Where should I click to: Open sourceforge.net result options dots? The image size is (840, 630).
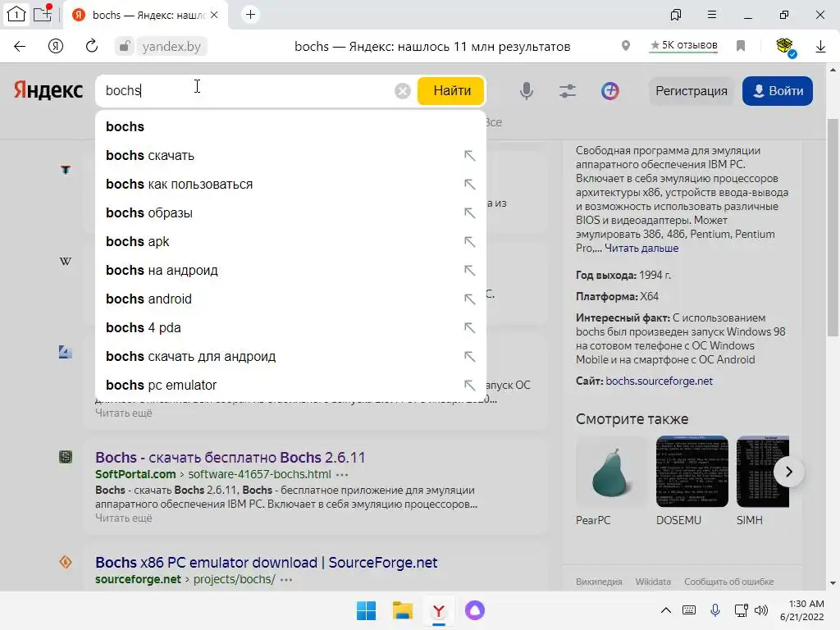[286, 580]
